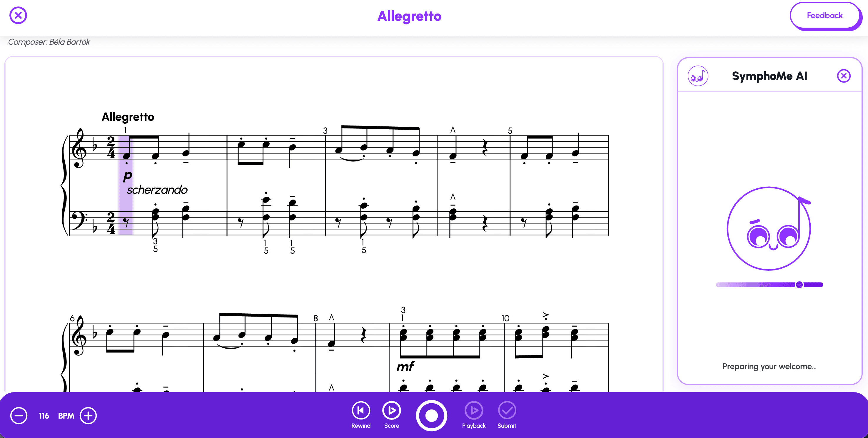Increase BPM with plus icon
The width and height of the screenshot is (868, 438).
(88, 415)
